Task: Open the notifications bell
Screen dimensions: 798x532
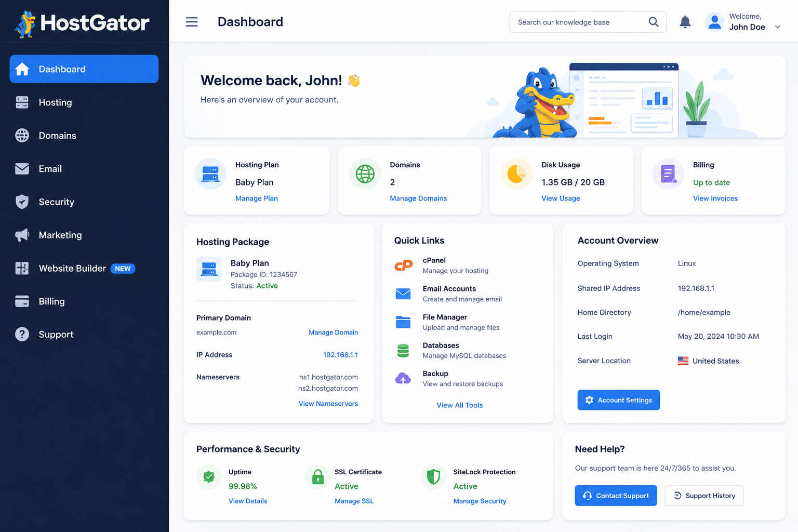Action: 685,22
